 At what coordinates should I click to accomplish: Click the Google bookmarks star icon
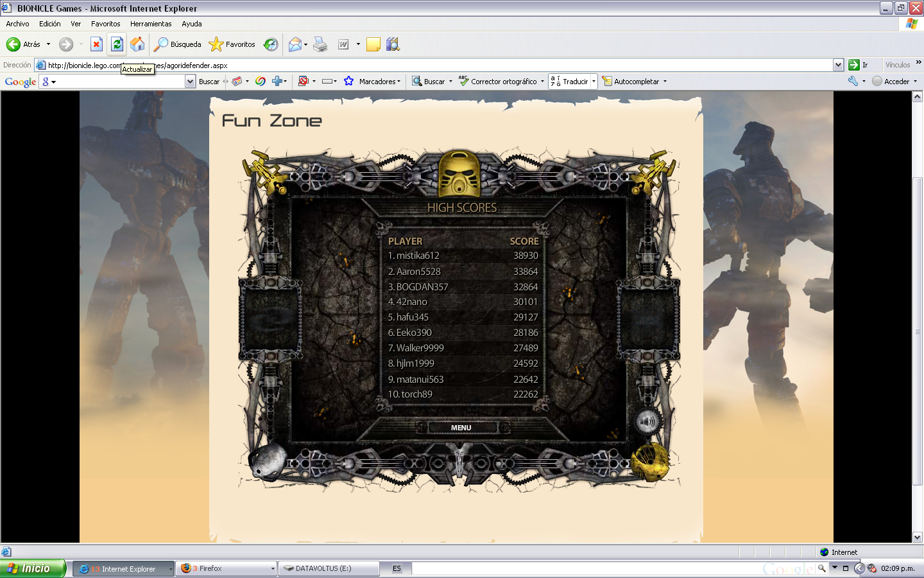348,82
